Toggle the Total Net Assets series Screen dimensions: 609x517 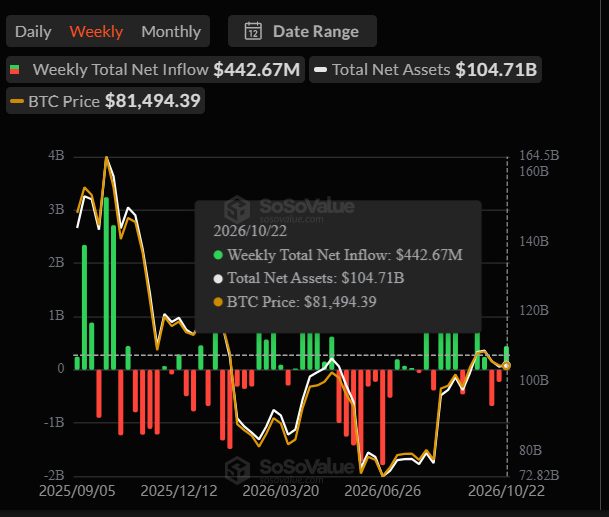[x=425, y=70]
